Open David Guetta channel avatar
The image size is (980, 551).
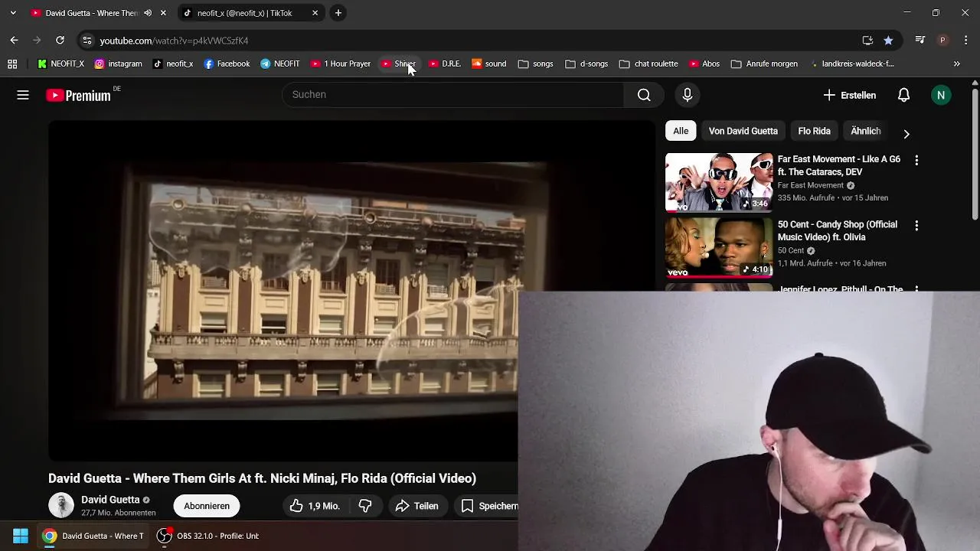61,505
